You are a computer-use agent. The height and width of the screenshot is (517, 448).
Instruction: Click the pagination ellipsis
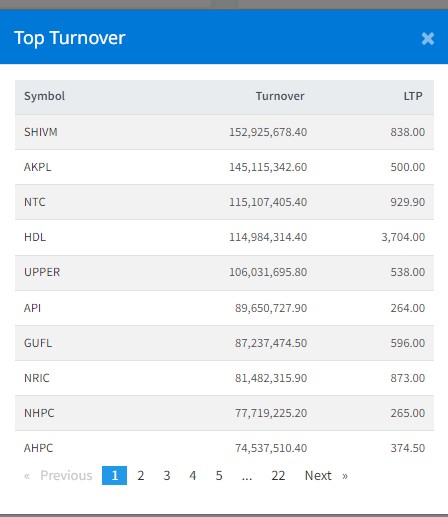click(x=247, y=475)
